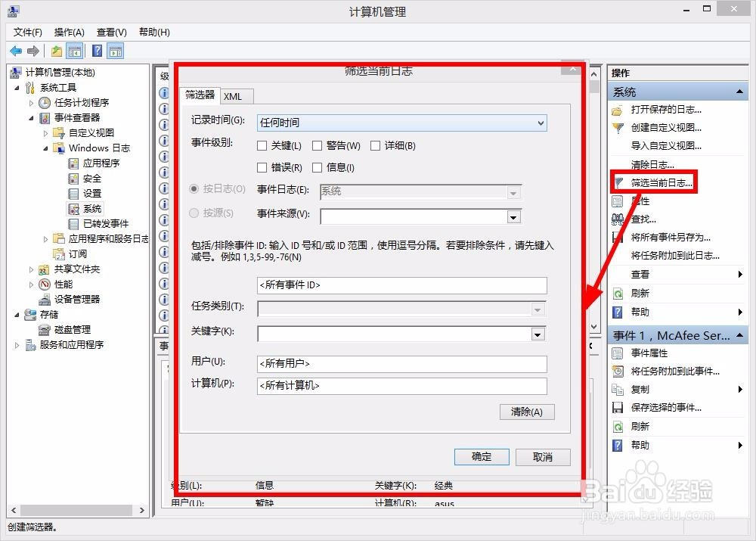The height and width of the screenshot is (541, 756).
Task: Click 复制 icon in actions pane
Action: pyautogui.click(x=617, y=390)
